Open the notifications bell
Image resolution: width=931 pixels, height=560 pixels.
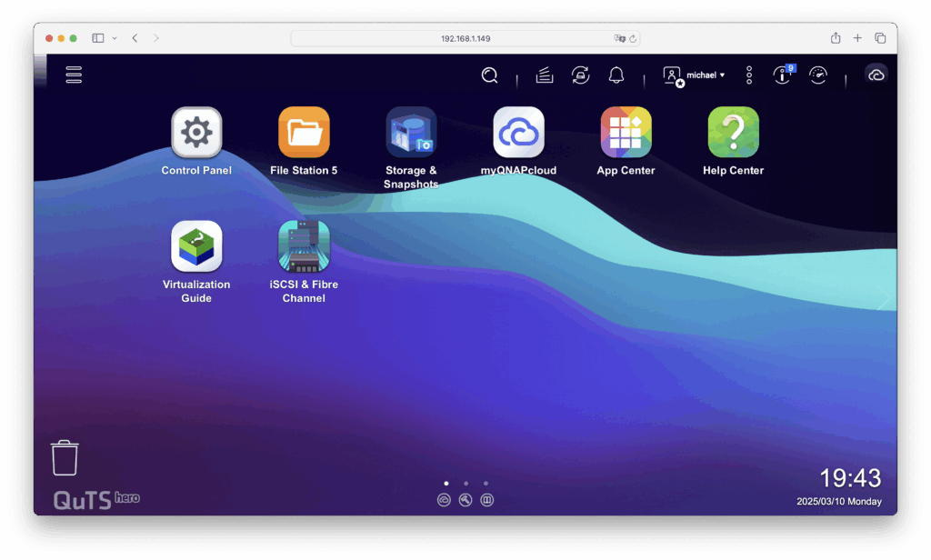(616, 75)
